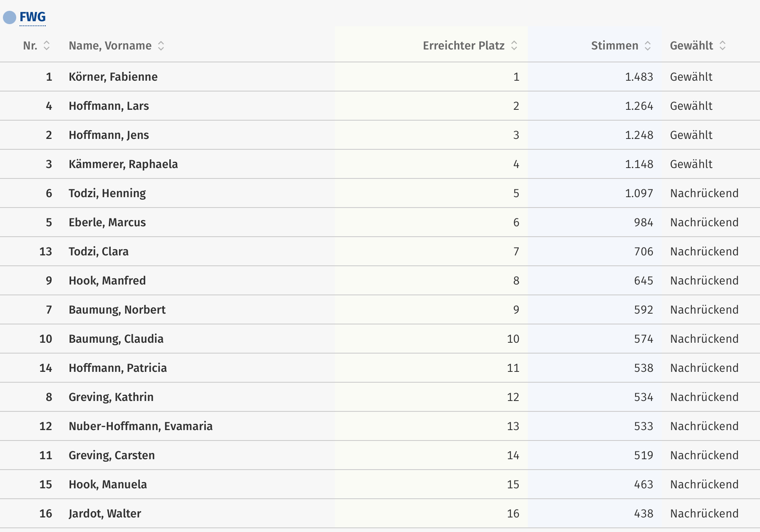Click place 8 in Hook, Manfred row
760x532 pixels.
[x=516, y=281]
